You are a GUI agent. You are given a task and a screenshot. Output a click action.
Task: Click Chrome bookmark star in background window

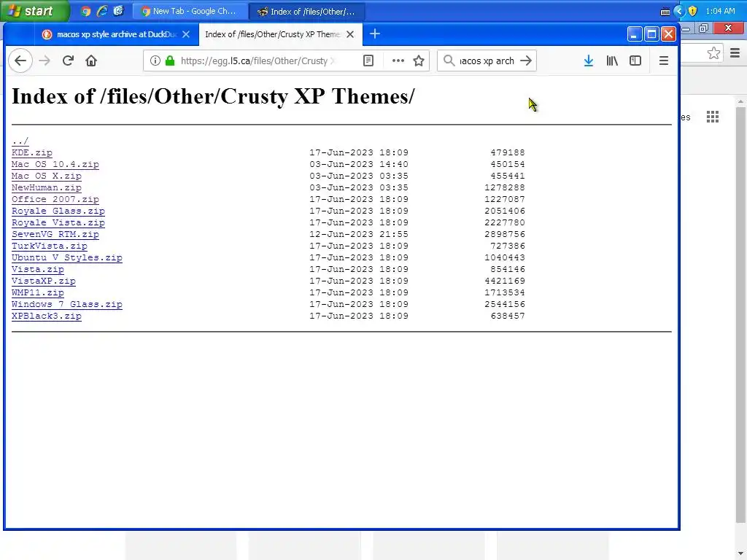[713, 52]
